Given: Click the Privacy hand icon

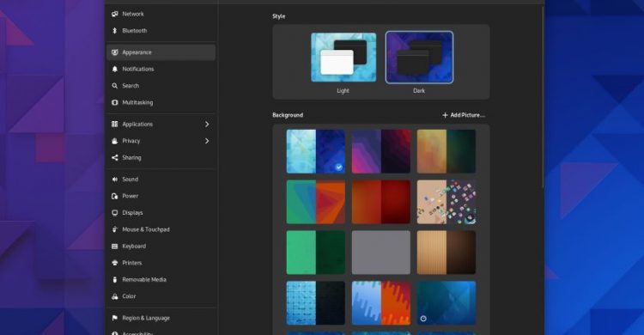Looking at the screenshot, I should pyautogui.click(x=114, y=141).
